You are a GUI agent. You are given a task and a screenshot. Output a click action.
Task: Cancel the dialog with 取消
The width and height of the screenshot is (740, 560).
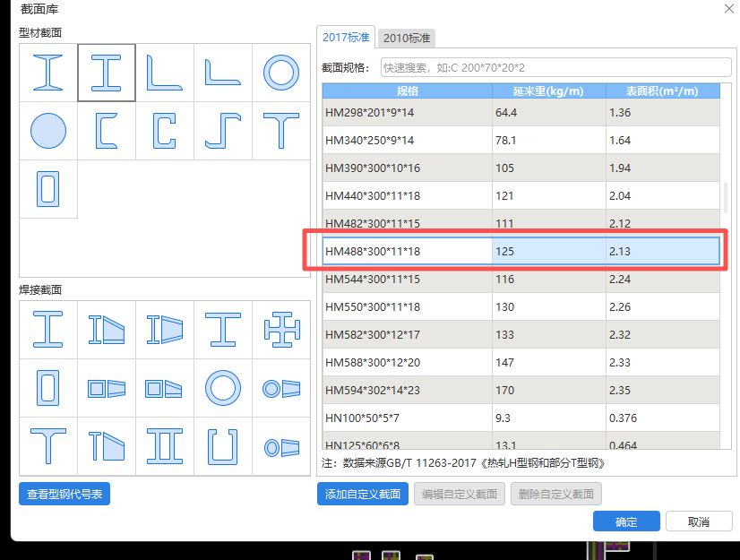(x=699, y=521)
